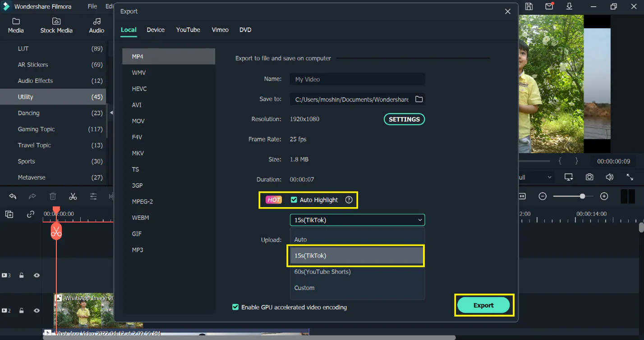Click the Export button
Screen dimensions: 644x340
tap(483, 305)
